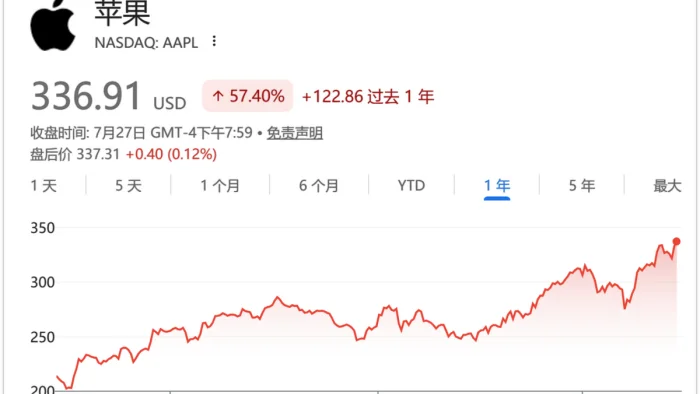This screenshot has height=394, width=700.
Task: Select the 5 年 time range tab
Action: pos(582,186)
